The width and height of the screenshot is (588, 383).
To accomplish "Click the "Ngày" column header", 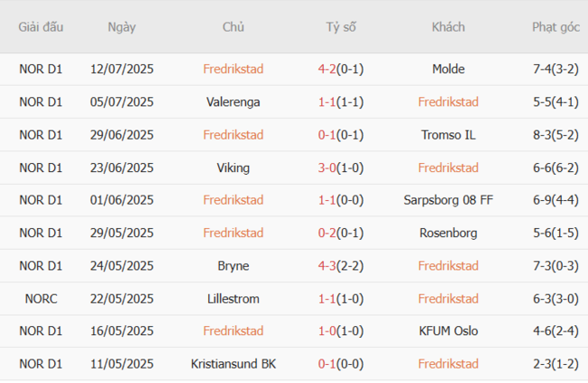I will (122, 27).
